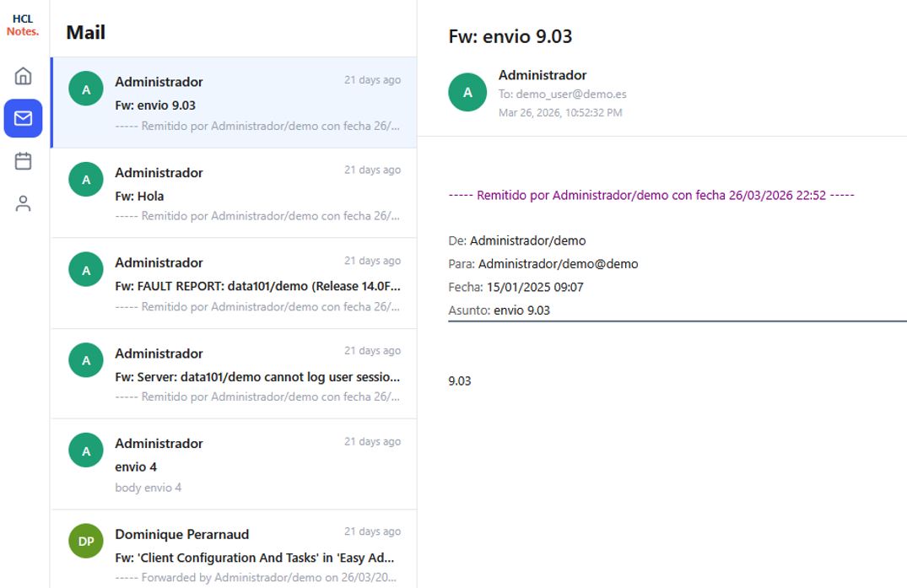Click the Administrador sender name in header

pos(543,75)
